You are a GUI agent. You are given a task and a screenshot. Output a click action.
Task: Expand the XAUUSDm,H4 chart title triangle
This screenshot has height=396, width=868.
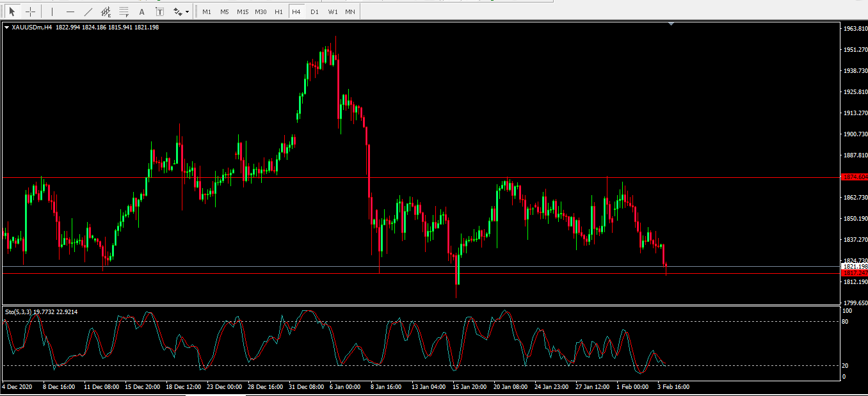[x=6, y=28]
